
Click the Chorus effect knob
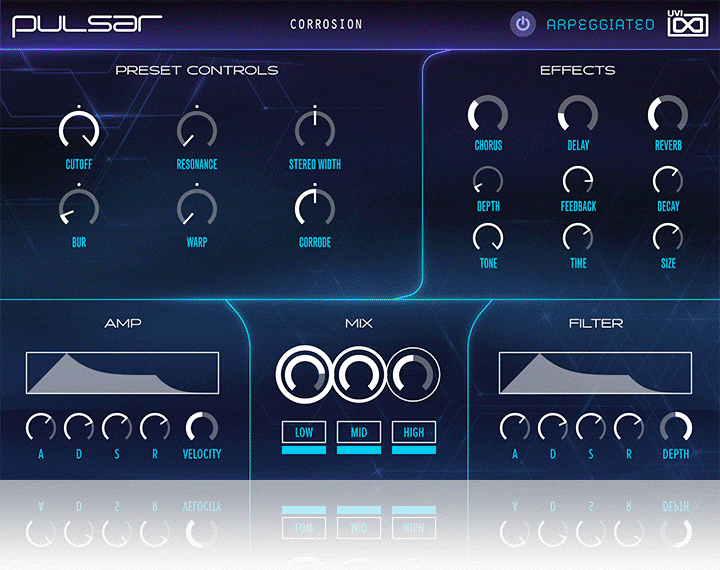click(x=488, y=115)
